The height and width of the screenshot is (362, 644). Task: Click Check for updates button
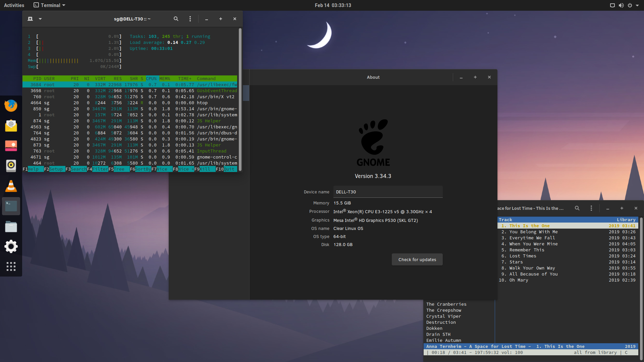tap(417, 259)
